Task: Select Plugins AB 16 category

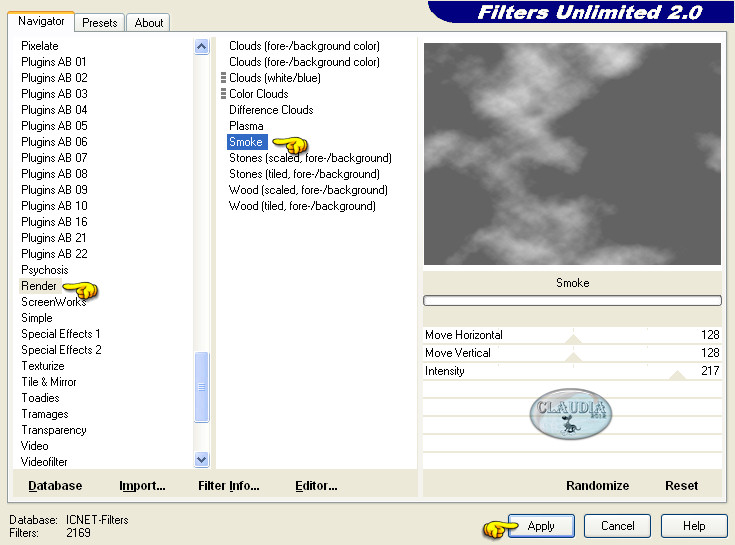Action: pos(54,222)
